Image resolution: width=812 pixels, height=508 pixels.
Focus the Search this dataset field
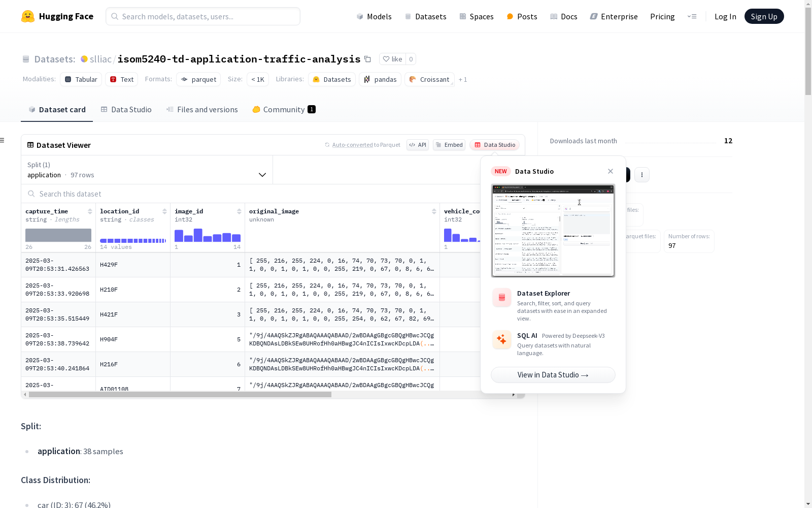[x=251, y=194]
